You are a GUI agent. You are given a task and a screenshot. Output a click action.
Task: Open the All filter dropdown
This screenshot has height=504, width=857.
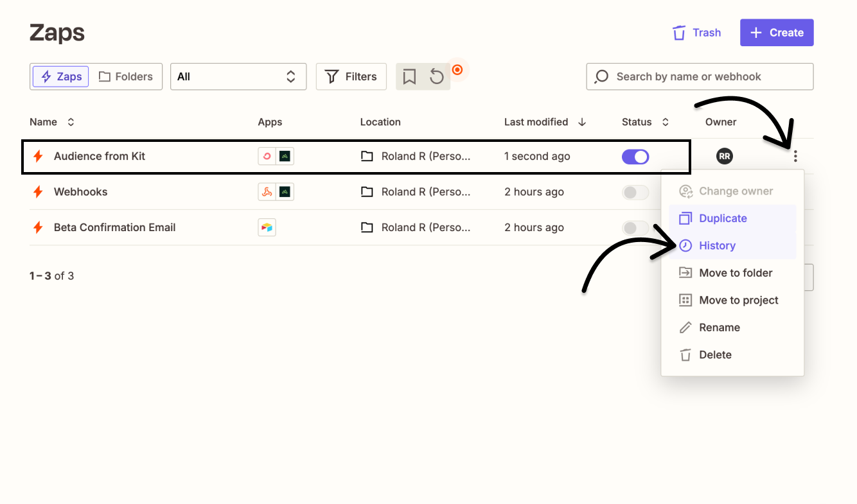click(x=238, y=76)
